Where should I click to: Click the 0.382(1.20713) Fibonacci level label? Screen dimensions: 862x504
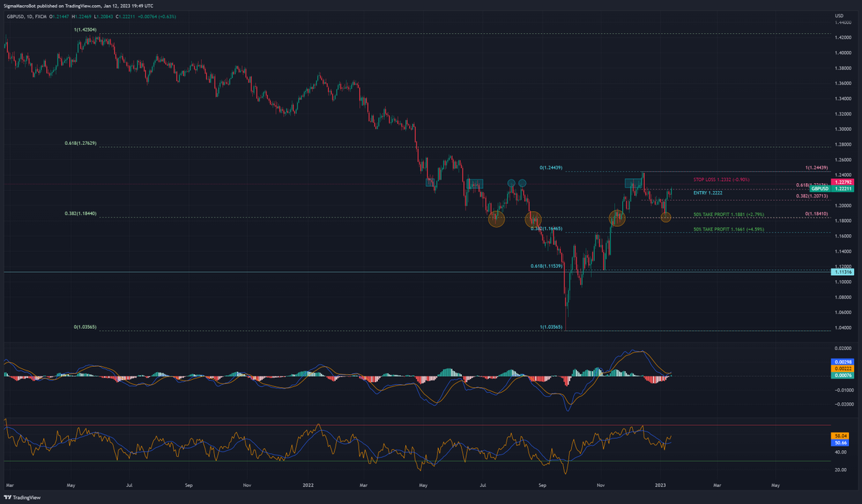[812, 195]
